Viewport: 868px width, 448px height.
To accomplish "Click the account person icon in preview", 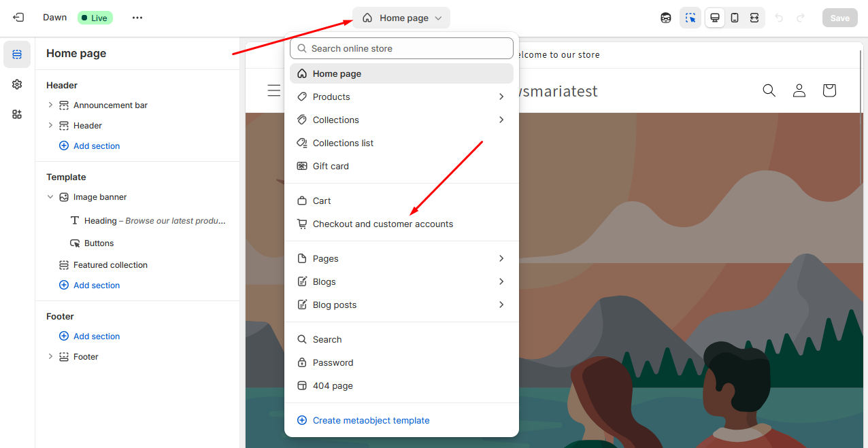I will (x=799, y=90).
